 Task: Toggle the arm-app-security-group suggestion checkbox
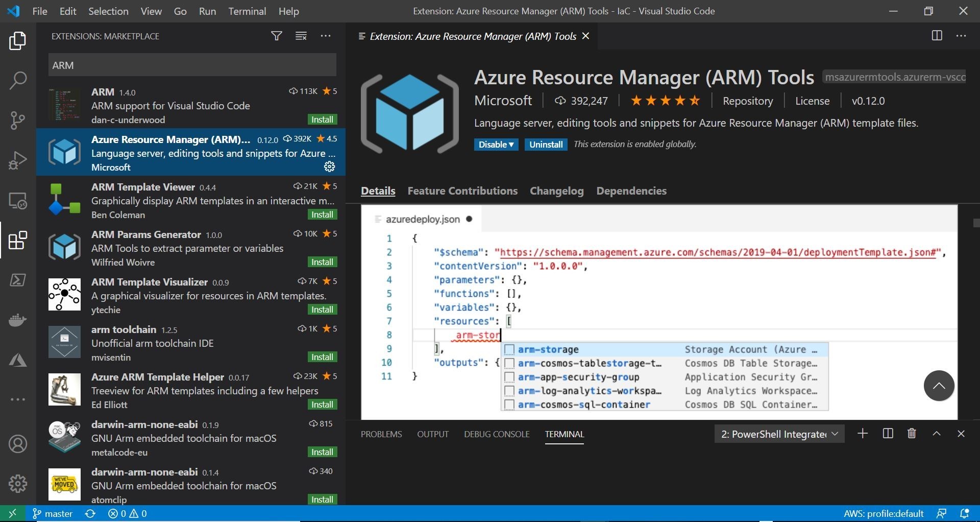point(509,377)
